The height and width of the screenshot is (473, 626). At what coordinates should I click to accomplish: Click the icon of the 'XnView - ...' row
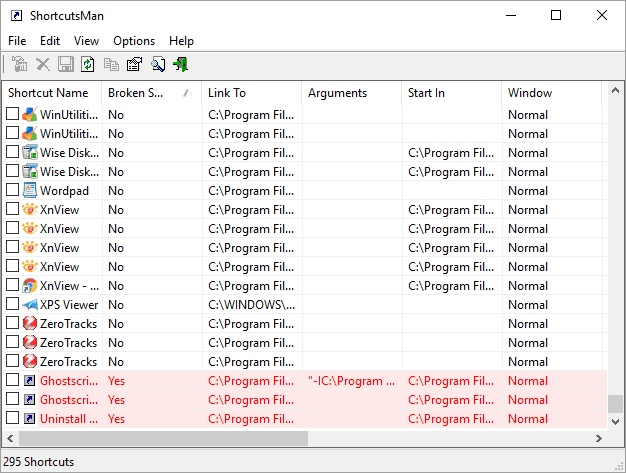(30, 285)
